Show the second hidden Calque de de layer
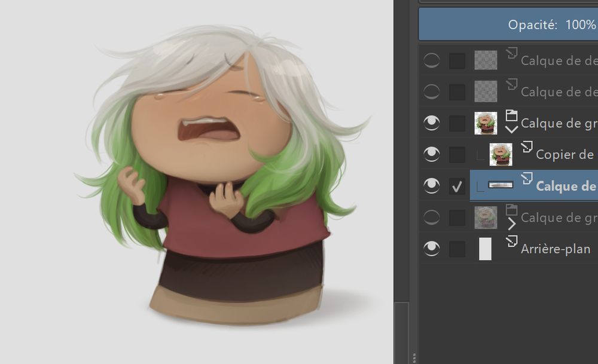The height and width of the screenshot is (364, 598). [x=431, y=91]
